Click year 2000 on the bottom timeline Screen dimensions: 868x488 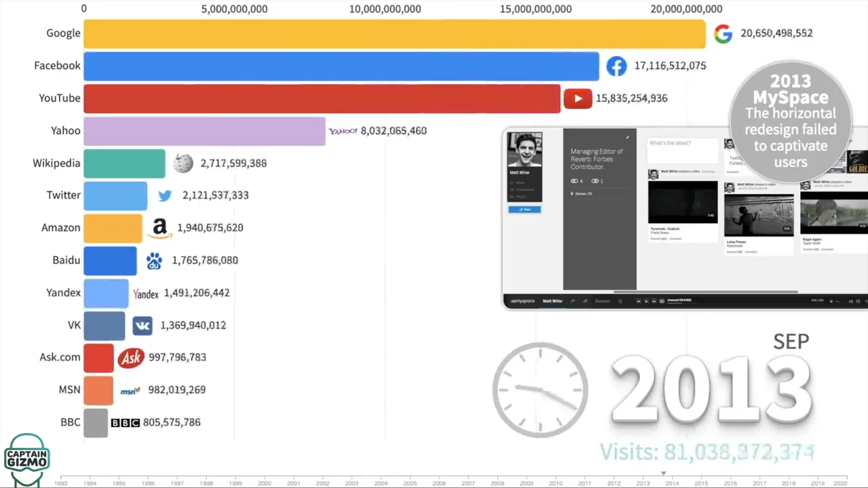pyautogui.click(x=265, y=483)
